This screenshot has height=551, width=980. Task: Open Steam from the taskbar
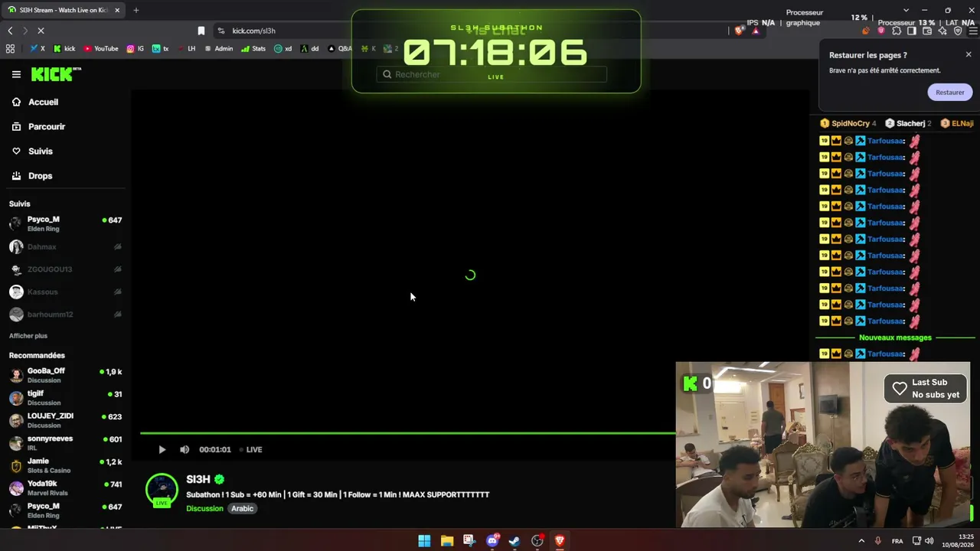514,541
